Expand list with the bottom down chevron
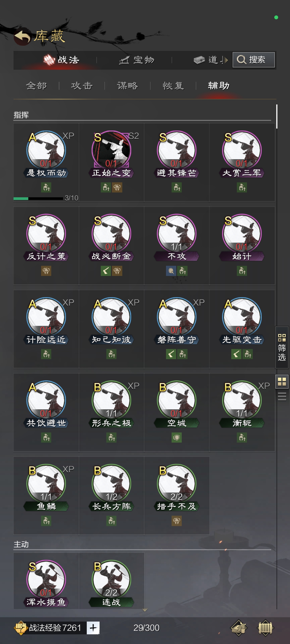The height and width of the screenshot is (644, 290). coord(145,610)
